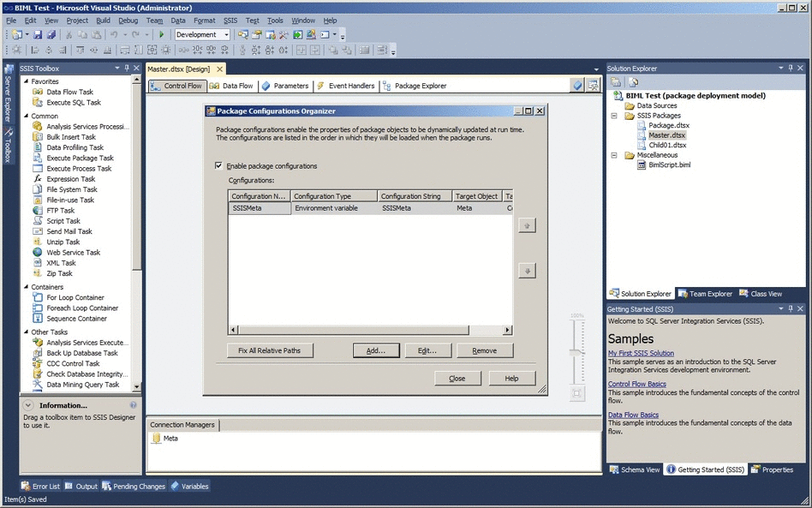The image size is (812, 508).
Task: Click the Edit... button
Action: pyautogui.click(x=427, y=350)
